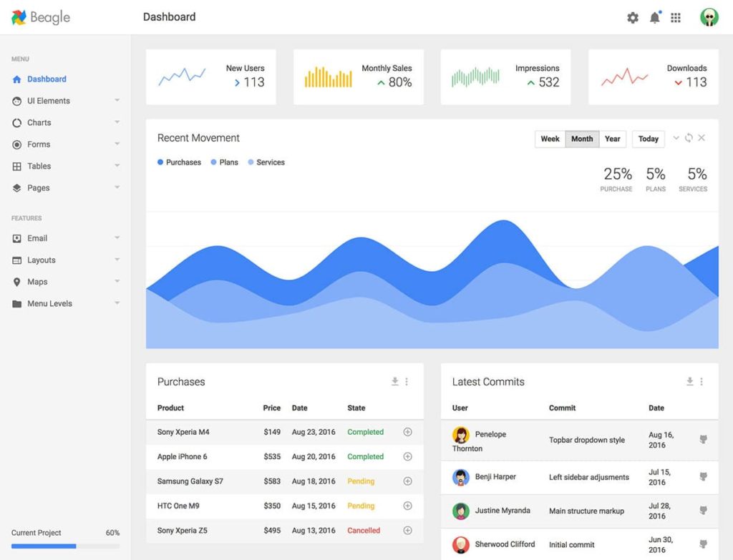Click the Beagle logo

coord(41,17)
